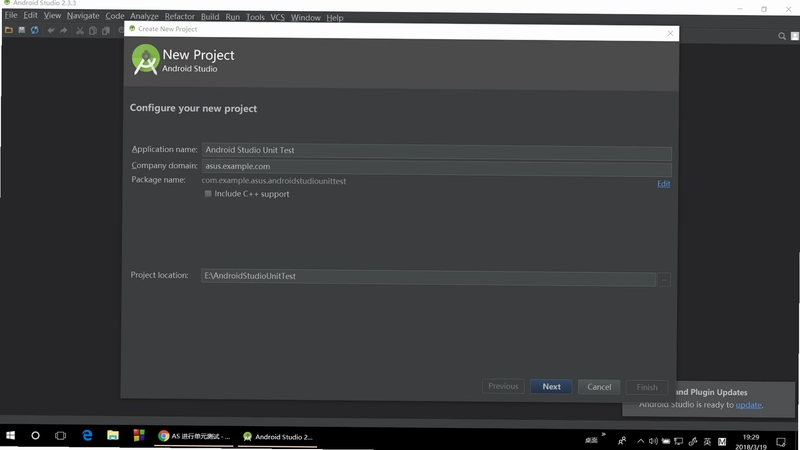Show hidden system tray icons
The height and width of the screenshot is (450, 800).
click(x=640, y=441)
